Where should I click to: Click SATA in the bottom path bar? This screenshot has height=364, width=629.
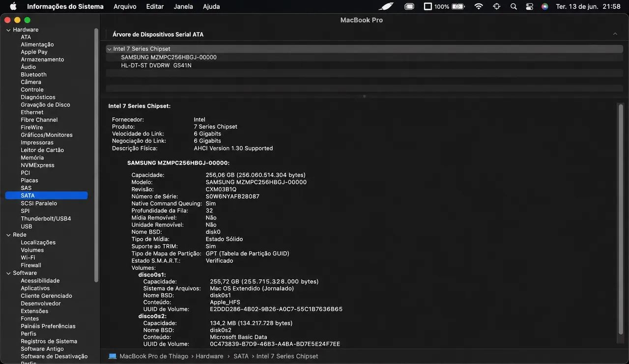pos(241,356)
